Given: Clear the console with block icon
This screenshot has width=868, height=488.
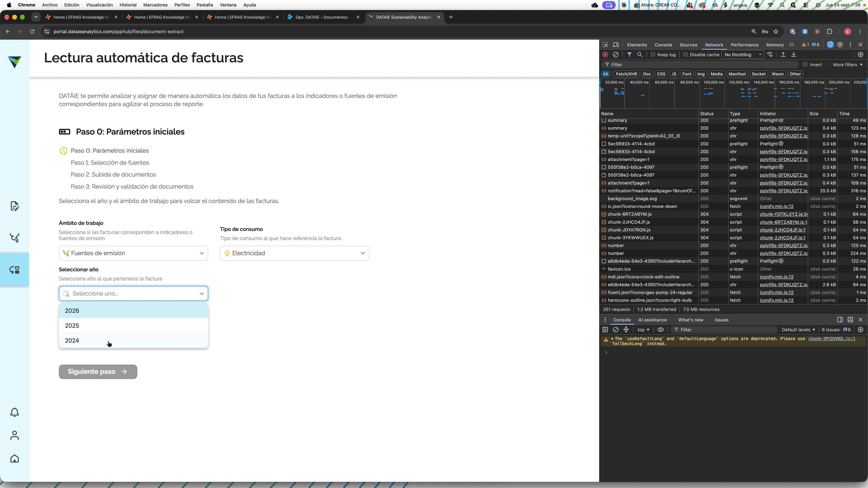Looking at the screenshot, I should pos(616,330).
